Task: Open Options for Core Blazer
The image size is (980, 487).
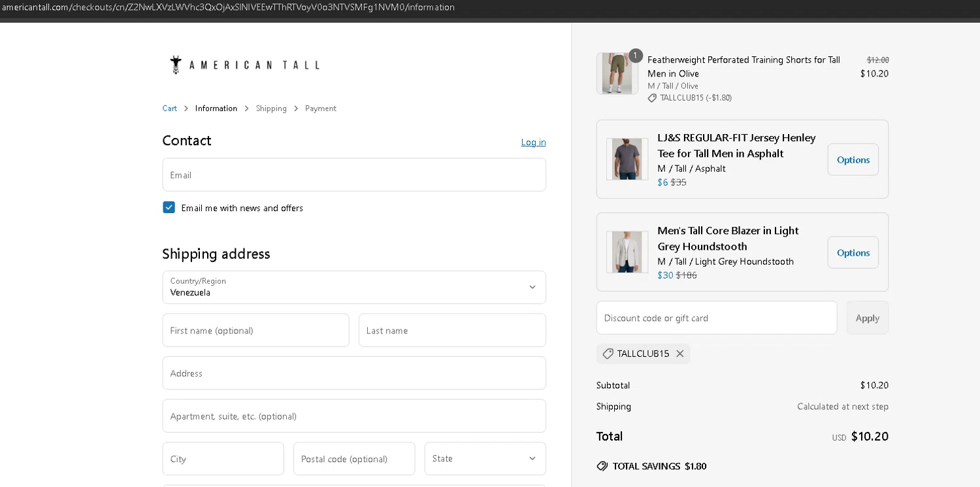Action: coord(853,252)
